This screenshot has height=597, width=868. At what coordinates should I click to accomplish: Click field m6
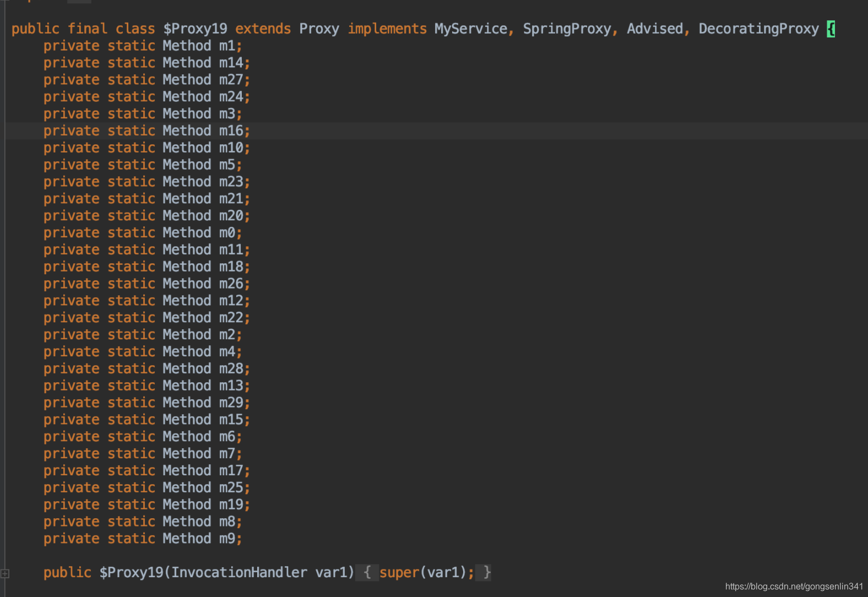coord(227,437)
